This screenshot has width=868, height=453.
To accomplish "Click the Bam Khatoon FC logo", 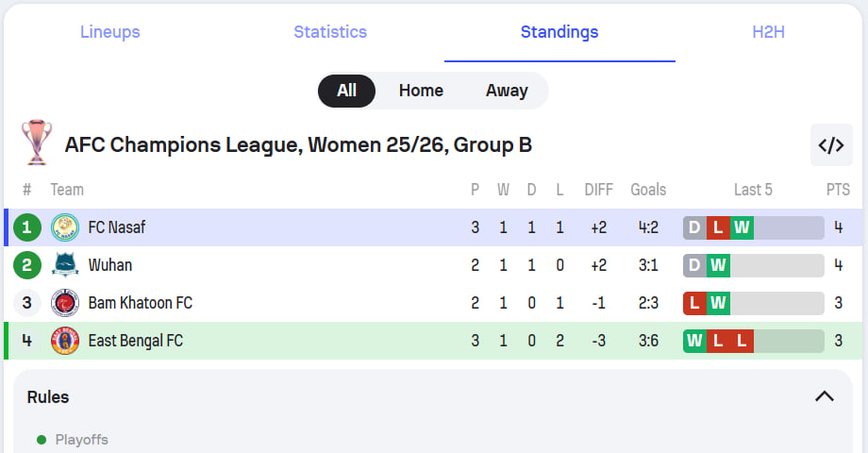I will [x=65, y=303].
